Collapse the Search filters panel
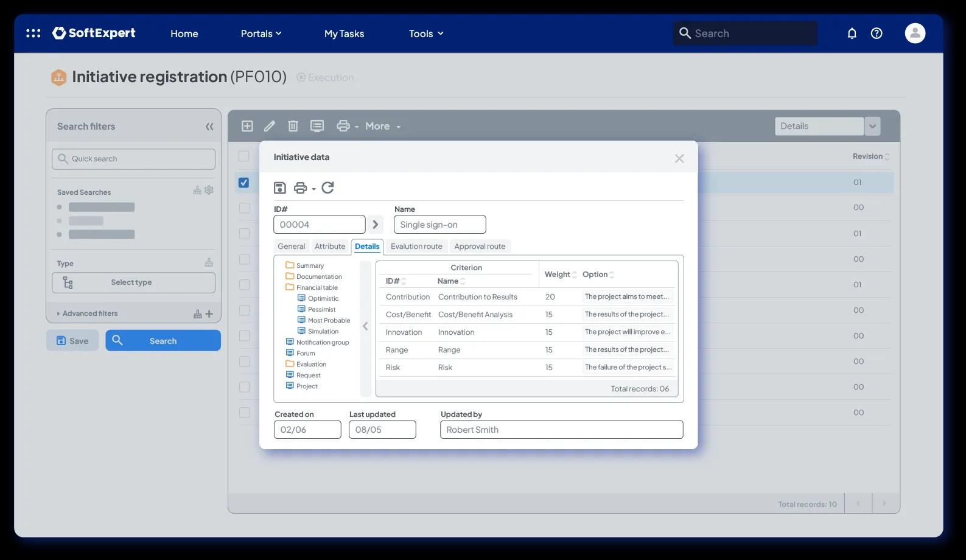 click(x=209, y=127)
